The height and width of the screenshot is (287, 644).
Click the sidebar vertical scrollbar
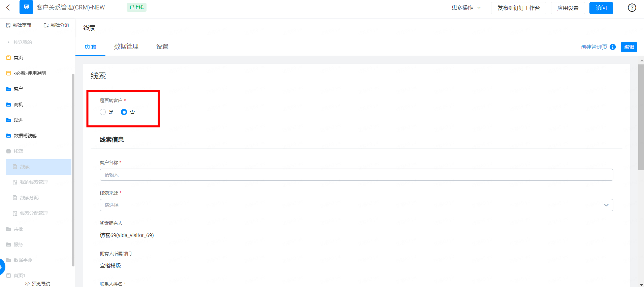(73, 170)
